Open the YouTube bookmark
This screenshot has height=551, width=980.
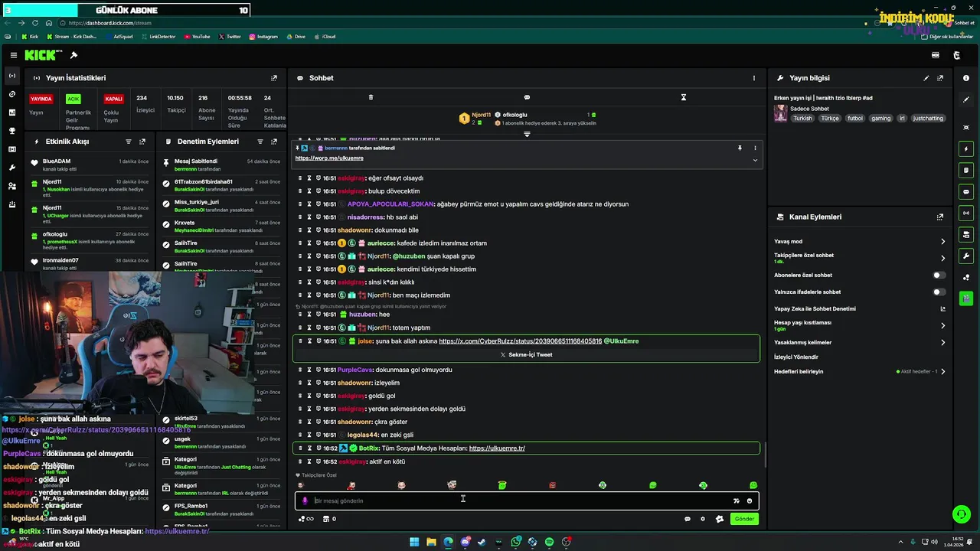198,36
